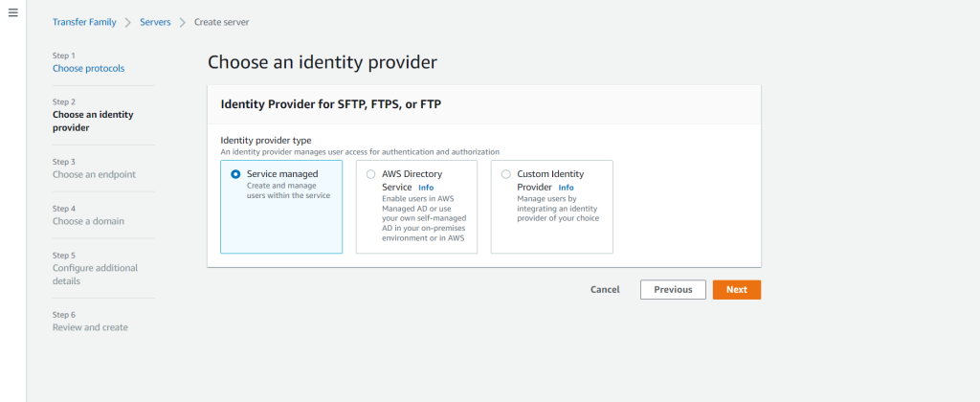Click the orange Next button

click(x=736, y=289)
